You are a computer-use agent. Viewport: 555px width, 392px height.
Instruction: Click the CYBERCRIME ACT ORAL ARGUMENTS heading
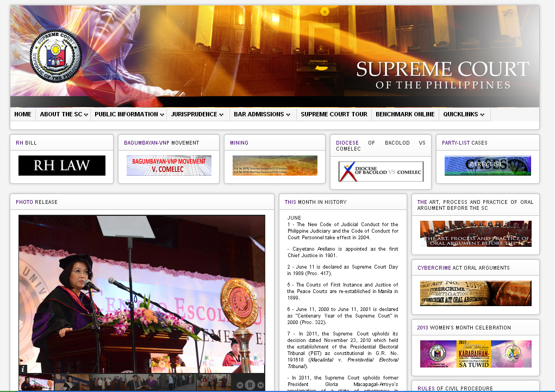(x=463, y=267)
